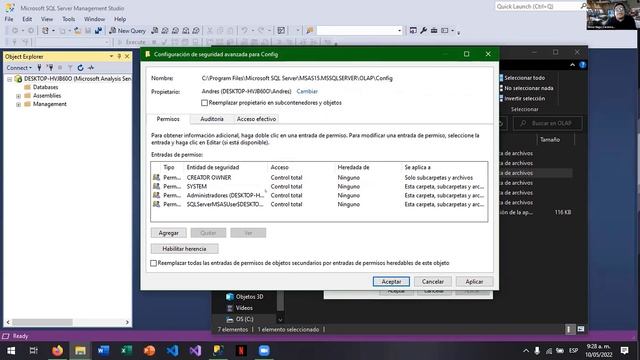This screenshot has width=640, height=360.
Task: Open the Tools menu
Action: tap(69, 19)
